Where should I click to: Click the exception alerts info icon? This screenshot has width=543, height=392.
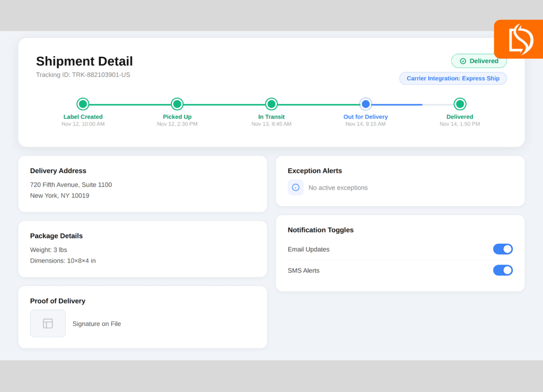(295, 188)
